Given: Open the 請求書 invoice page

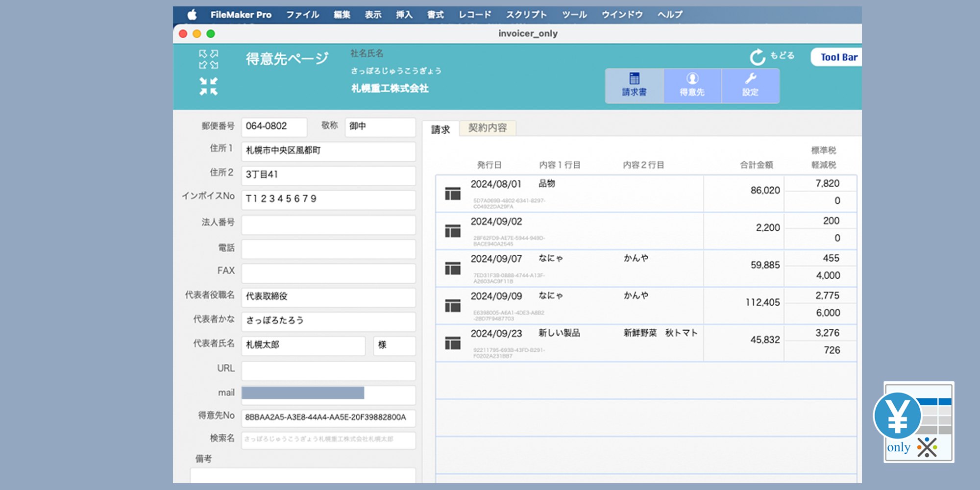Looking at the screenshot, I should [x=634, y=85].
